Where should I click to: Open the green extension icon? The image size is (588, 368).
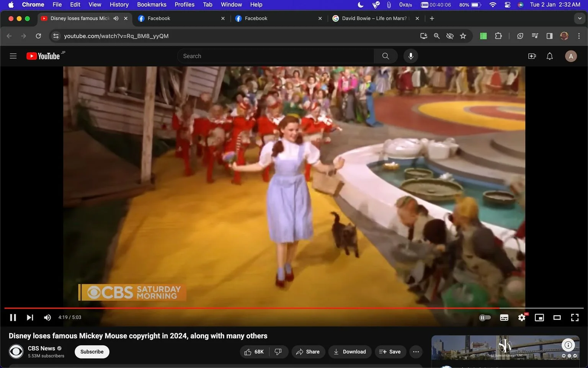coord(483,36)
